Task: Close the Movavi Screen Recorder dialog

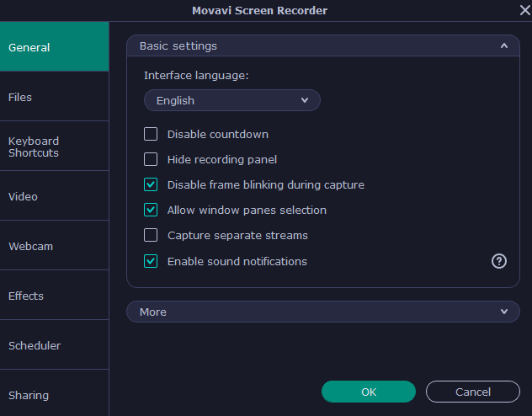Action: [525, 10]
